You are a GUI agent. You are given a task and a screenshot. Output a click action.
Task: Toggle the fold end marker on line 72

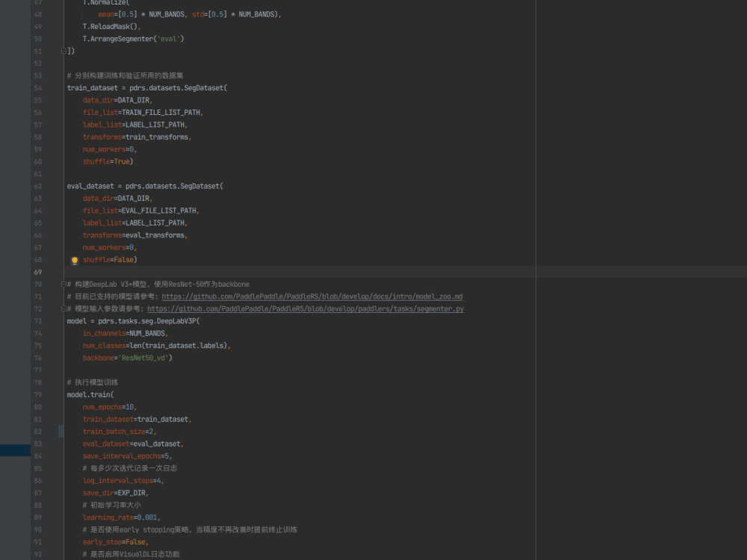point(63,308)
